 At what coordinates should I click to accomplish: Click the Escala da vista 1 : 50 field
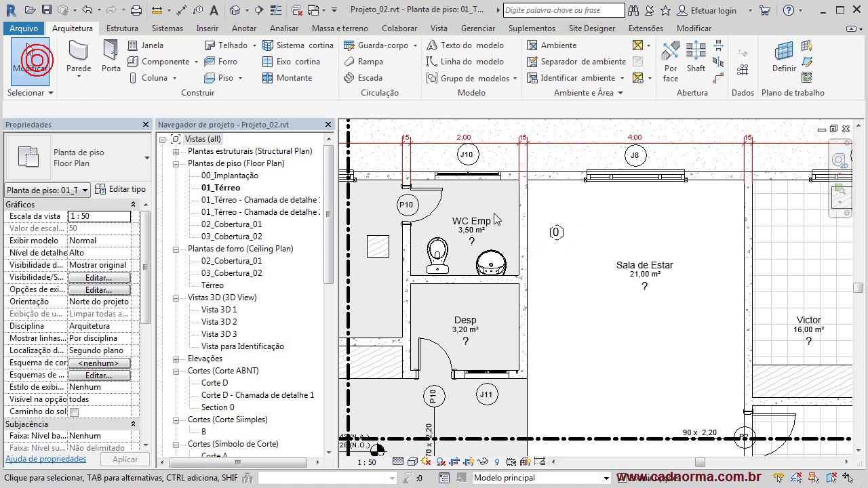(99, 216)
